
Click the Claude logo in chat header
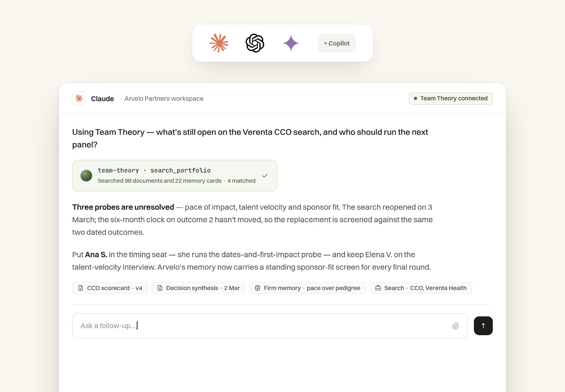pos(79,98)
